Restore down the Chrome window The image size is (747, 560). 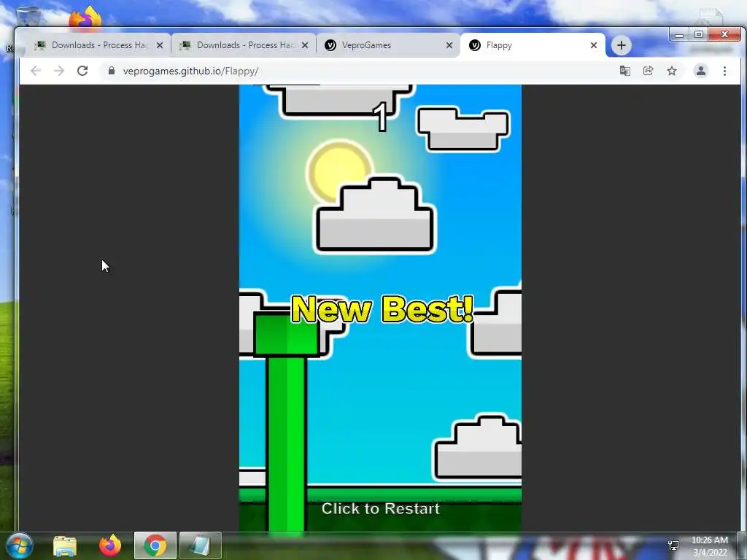[698, 35]
